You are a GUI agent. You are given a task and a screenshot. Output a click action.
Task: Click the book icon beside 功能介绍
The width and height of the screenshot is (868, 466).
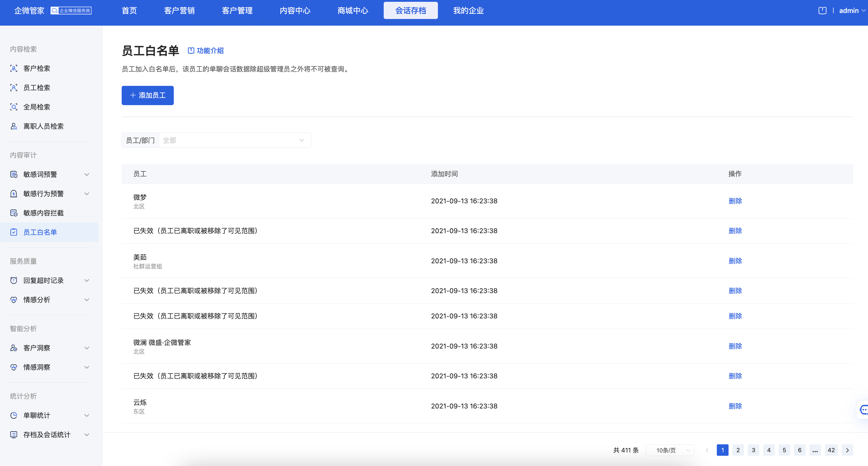[191, 51]
